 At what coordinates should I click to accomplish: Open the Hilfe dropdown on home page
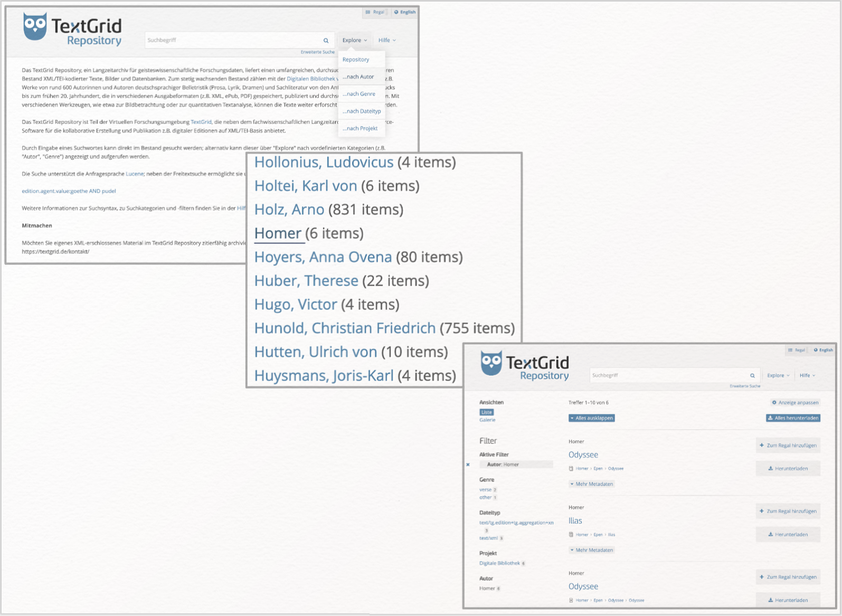click(x=387, y=40)
